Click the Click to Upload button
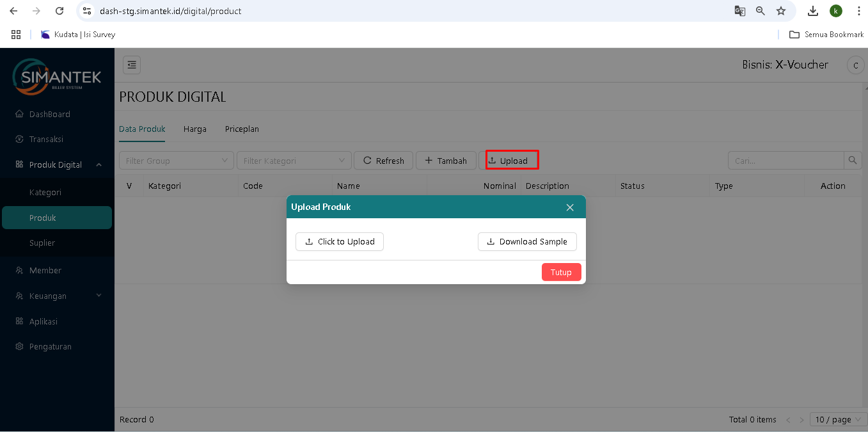Image resolution: width=868 pixels, height=432 pixels. pos(340,241)
